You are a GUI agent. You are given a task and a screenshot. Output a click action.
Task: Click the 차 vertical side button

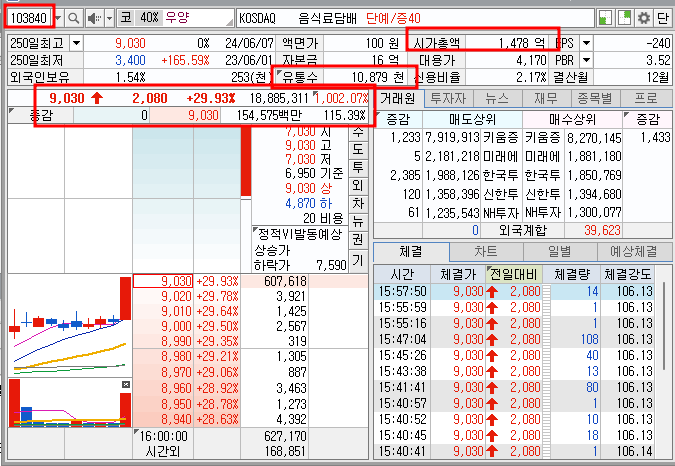click(x=358, y=204)
